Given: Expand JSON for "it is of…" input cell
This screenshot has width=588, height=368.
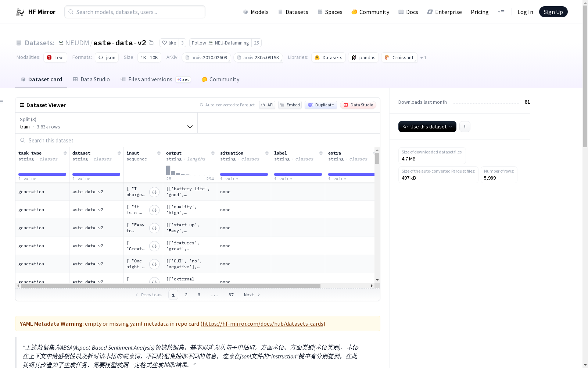Looking at the screenshot, I should click(x=154, y=210).
